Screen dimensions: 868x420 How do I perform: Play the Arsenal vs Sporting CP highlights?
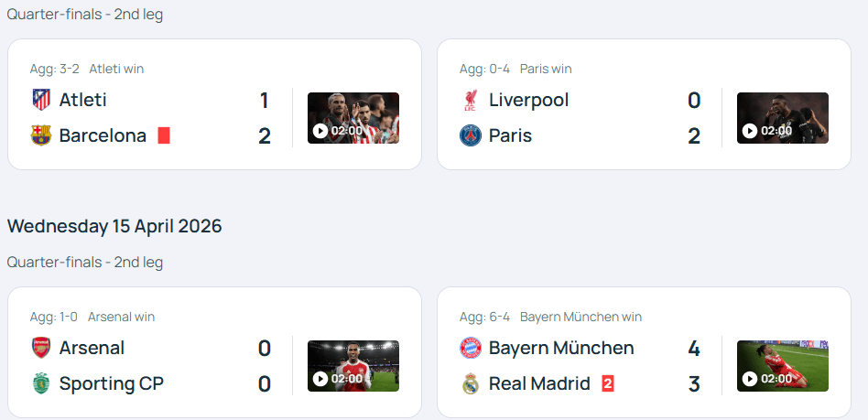353,366
